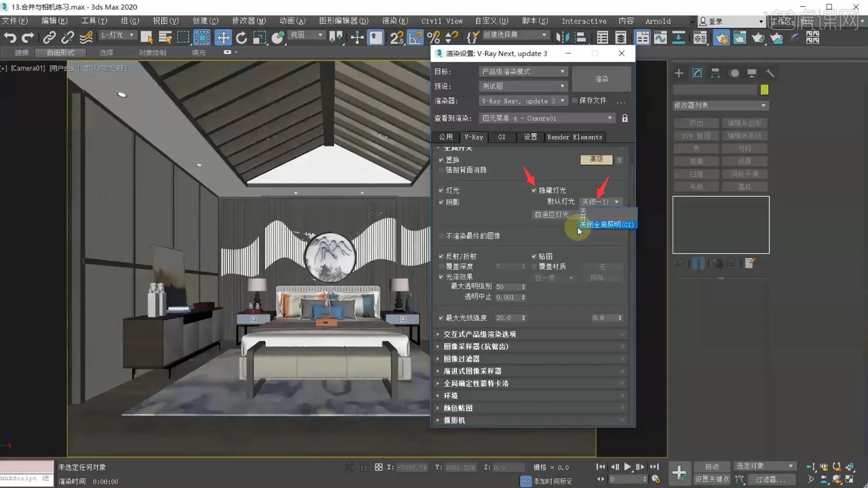
Task: Click the Undo arrow icon
Action: pos(10,38)
